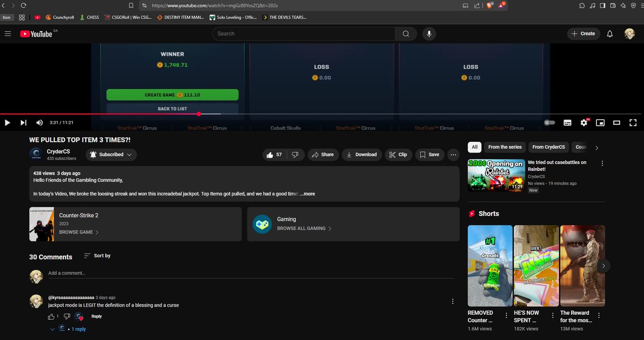
Task: Toggle the autoplay switch
Action: 550,122
